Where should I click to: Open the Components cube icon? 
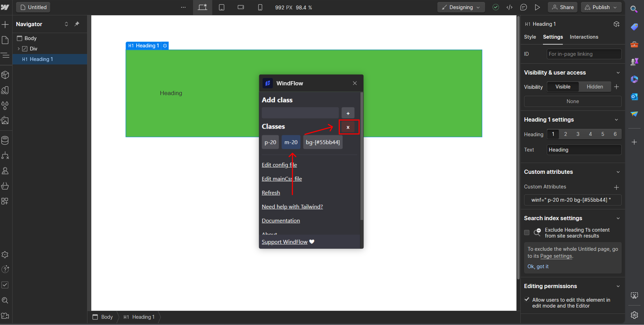click(5, 75)
